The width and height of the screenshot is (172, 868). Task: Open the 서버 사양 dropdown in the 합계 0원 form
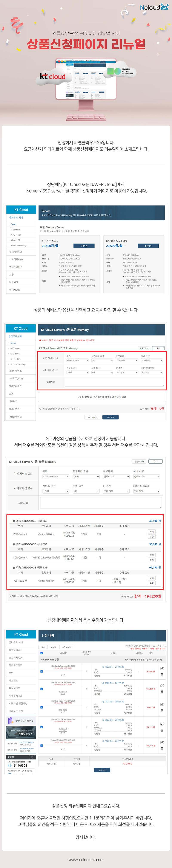pos(152,360)
